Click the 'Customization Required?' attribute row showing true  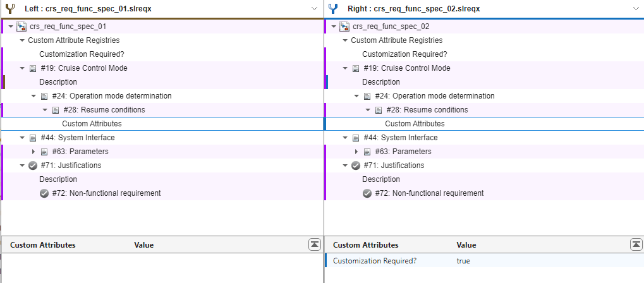[375, 261]
